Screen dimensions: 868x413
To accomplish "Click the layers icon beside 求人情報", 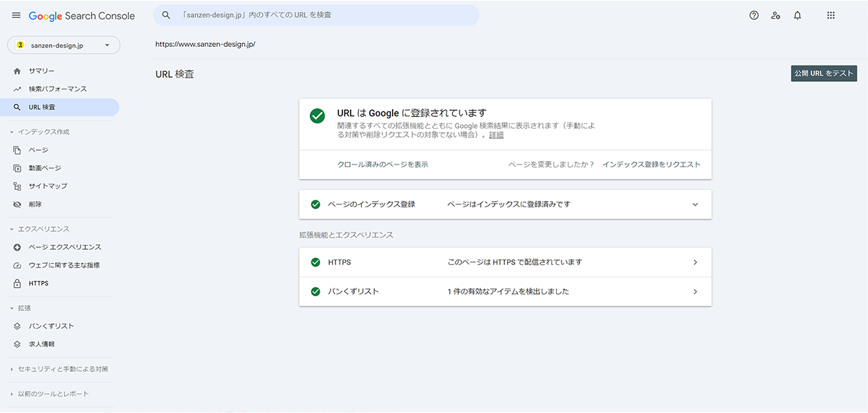I will 17,344.
